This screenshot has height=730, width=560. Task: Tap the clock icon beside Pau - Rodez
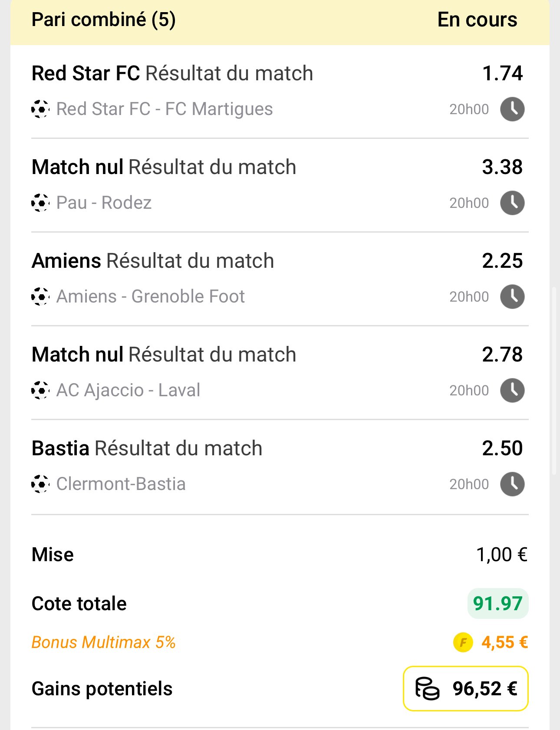[512, 203]
